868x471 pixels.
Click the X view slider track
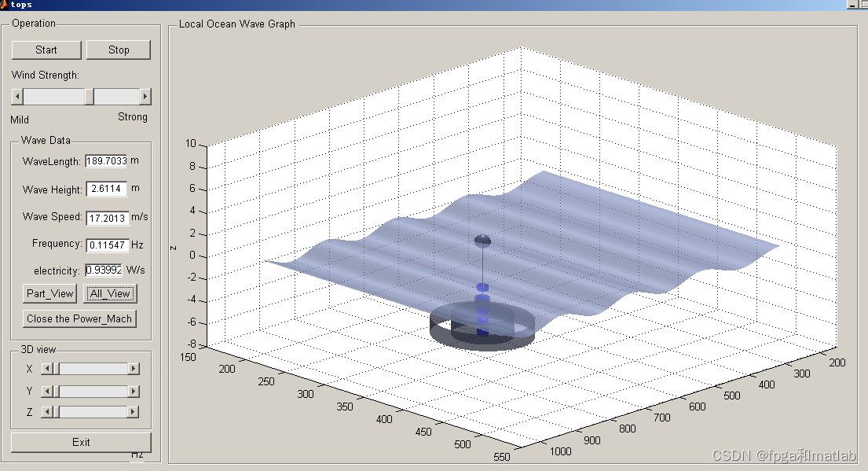pyautogui.click(x=93, y=369)
